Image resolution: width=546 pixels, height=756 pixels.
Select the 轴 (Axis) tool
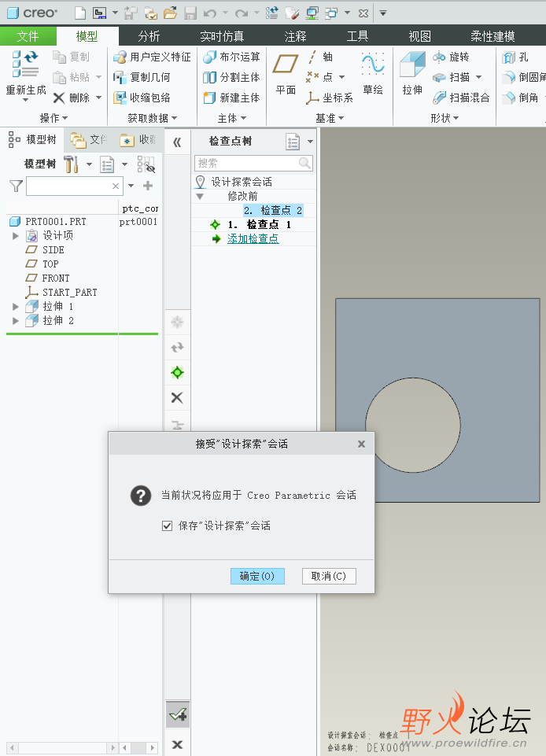coord(319,57)
